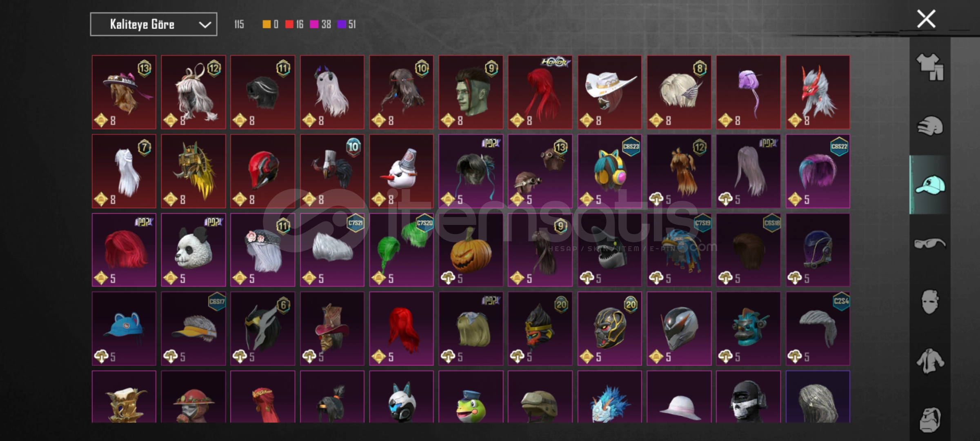Open the outfit set category icon
Image resolution: width=980 pixels, height=441 pixels.
point(930,67)
